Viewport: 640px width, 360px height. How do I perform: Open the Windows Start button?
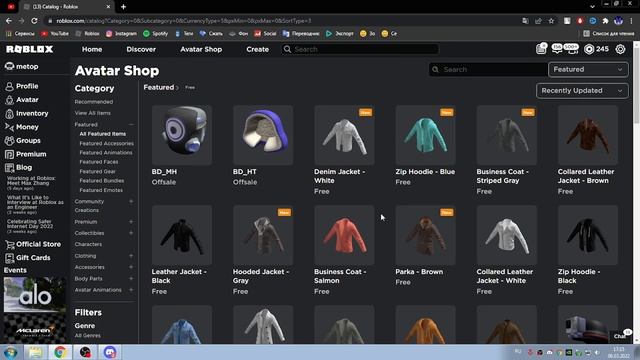pyautogui.click(x=10, y=352)
